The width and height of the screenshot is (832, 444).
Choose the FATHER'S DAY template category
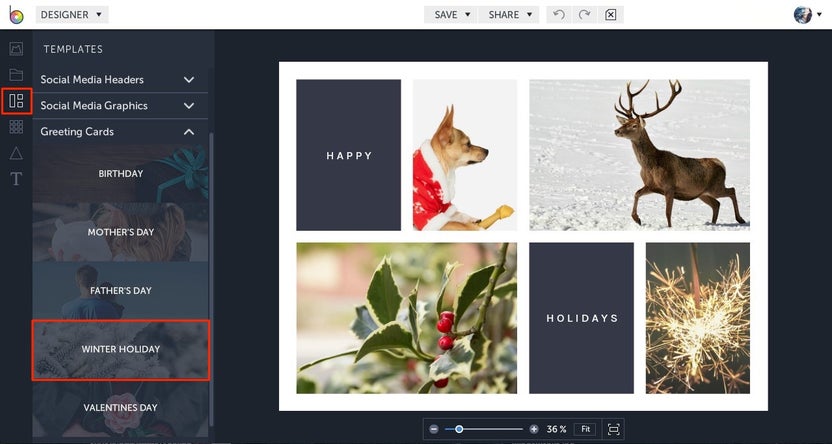point(120,290)
